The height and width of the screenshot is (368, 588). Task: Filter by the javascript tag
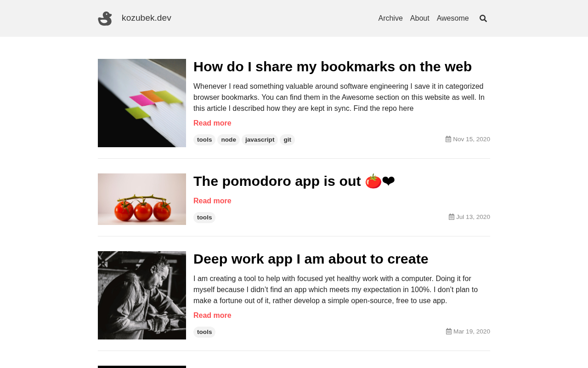(260, 140)
